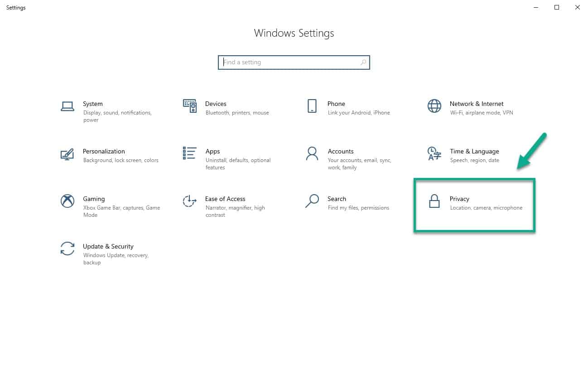
Task: Minimize the Settings window
Action: pyautogui.click(x=536, y=7)
